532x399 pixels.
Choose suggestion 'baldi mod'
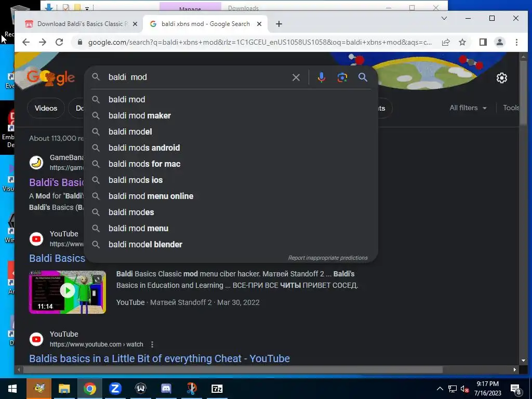coord(231,99)
